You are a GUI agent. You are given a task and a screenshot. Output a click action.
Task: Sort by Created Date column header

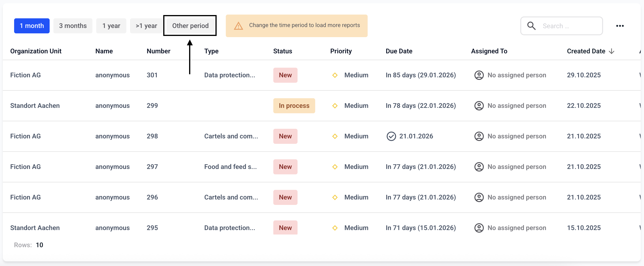[x=586, y=51]
